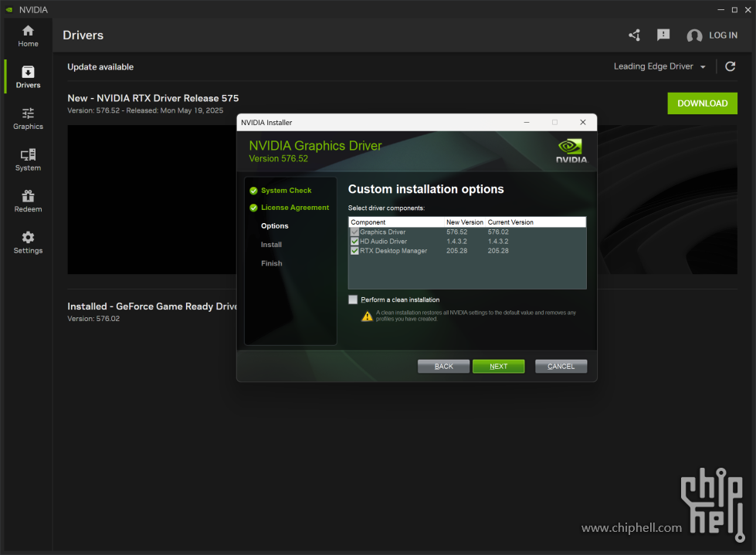Click the New - NVIDIA RTX Driver Release 575 title

153,98
